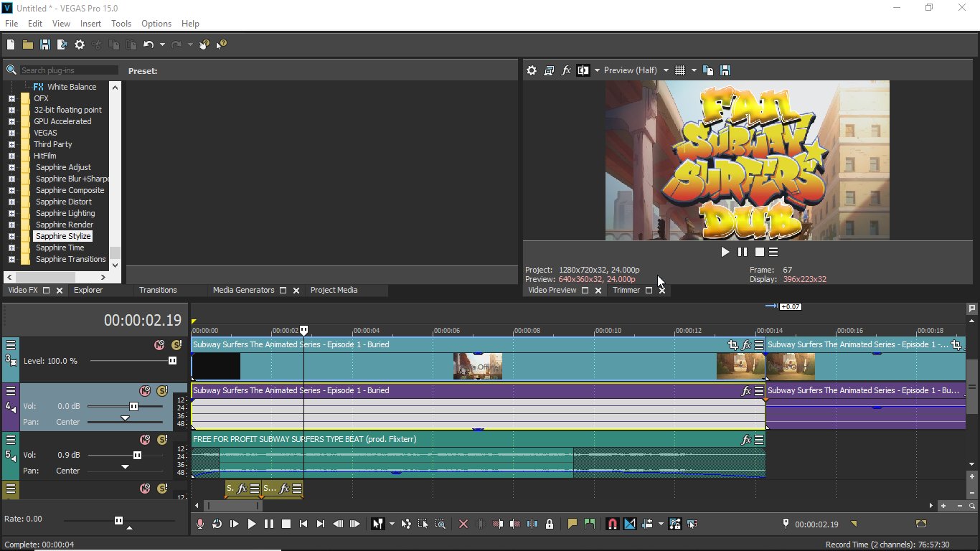Open Project Video Properties gear in the preview toolbar

[x=532, y=70]
